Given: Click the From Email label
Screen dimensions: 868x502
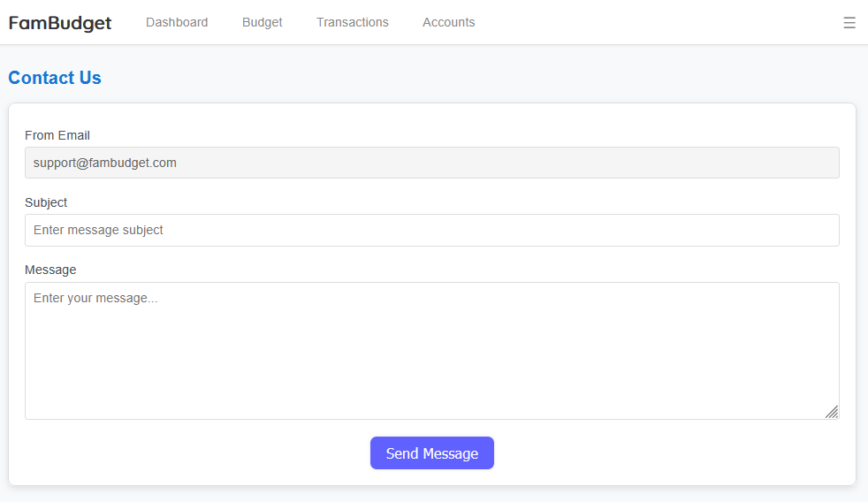Looking at the screenshot, I should click(57, 135).
